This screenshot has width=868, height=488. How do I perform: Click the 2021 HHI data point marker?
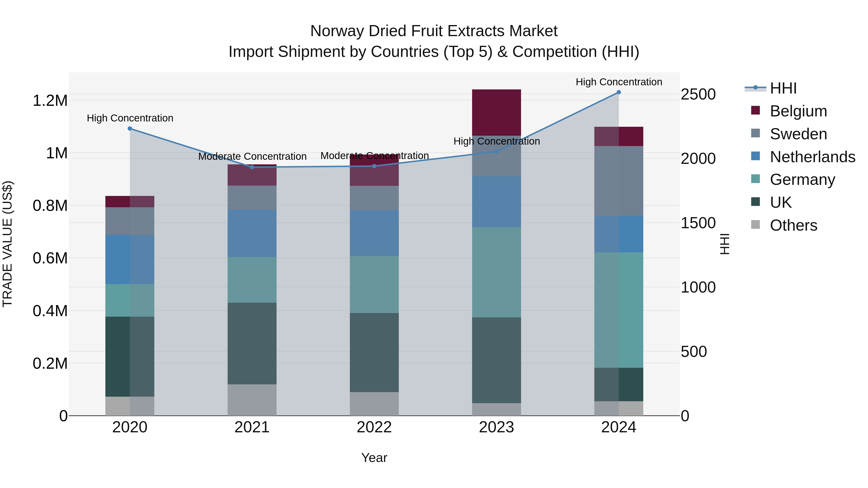pyautogui.click(x=252, y=167)
